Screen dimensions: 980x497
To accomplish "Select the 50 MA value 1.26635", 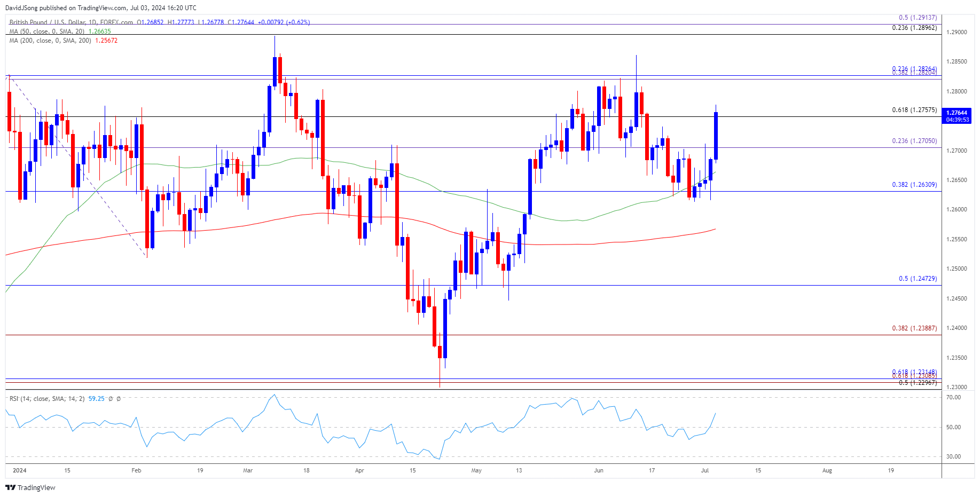I will point(99,31).
